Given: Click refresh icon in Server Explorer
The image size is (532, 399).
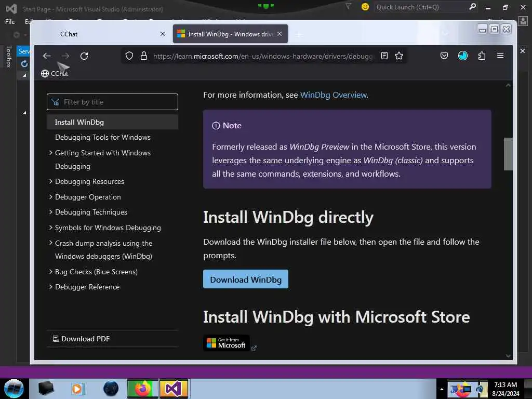Looking at the screenshot, I should click(24, 64).
